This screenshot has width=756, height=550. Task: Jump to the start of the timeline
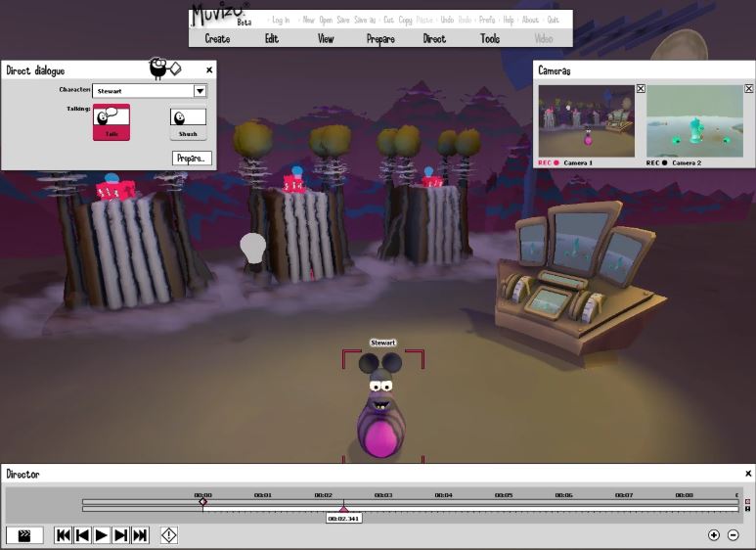(x=63, y=535)
